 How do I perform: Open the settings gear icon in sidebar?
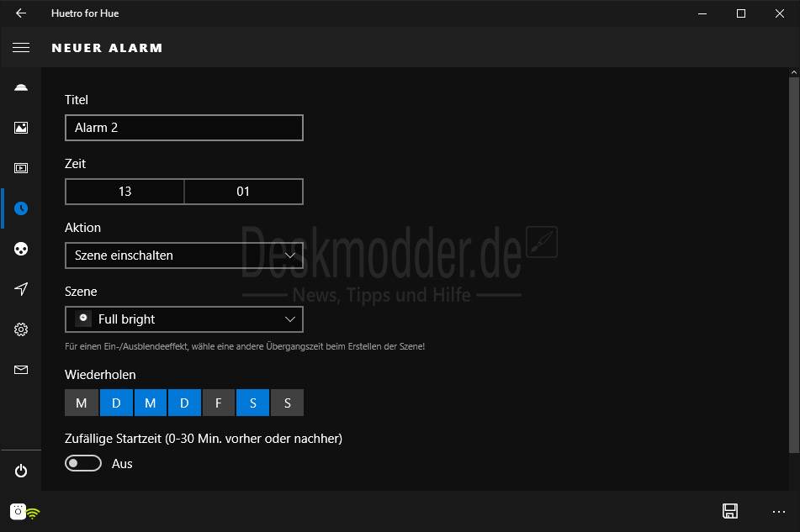tap(21, 329)
